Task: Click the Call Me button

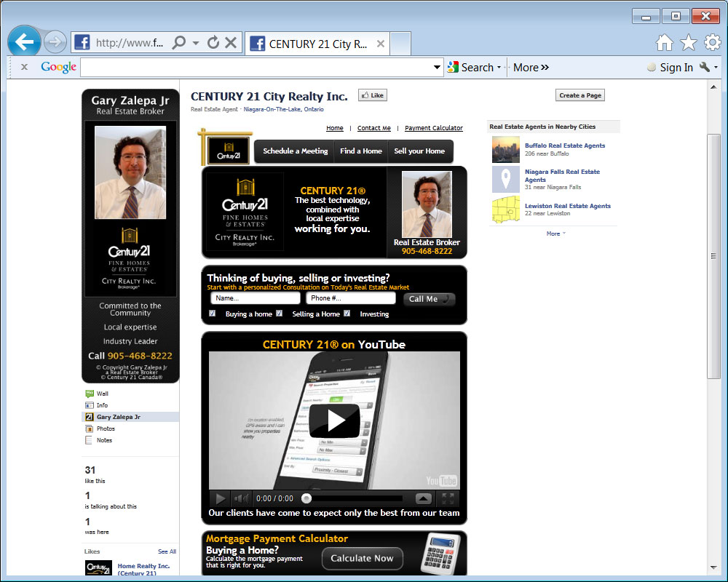Action: click(x=429, y=299)
